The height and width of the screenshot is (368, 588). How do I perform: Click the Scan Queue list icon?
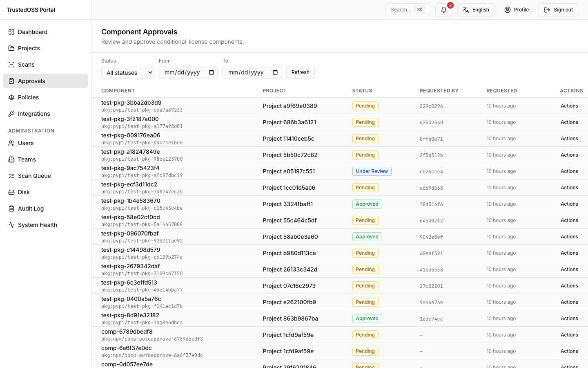point(11,176)
